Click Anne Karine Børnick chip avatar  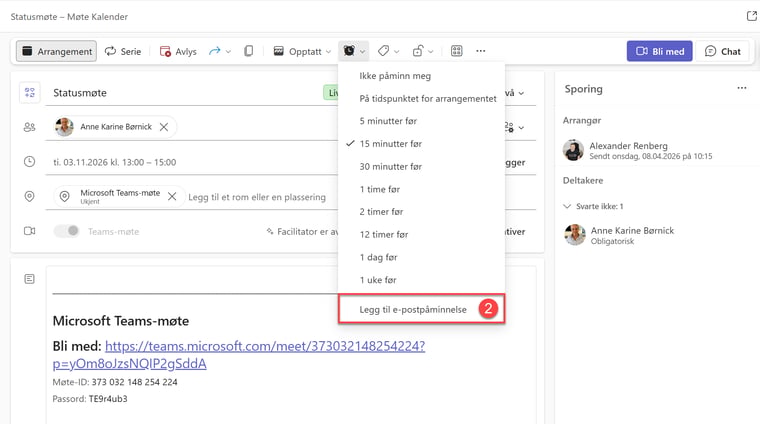click(64, 127)
